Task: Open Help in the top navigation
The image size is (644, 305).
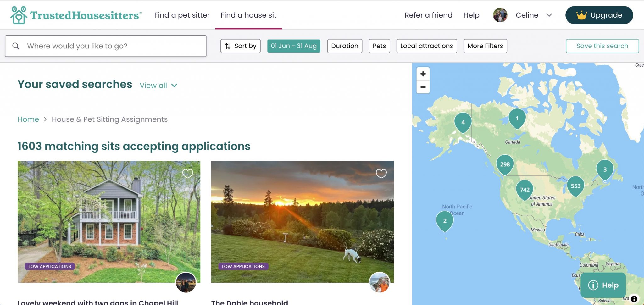Action: [471, 15]
